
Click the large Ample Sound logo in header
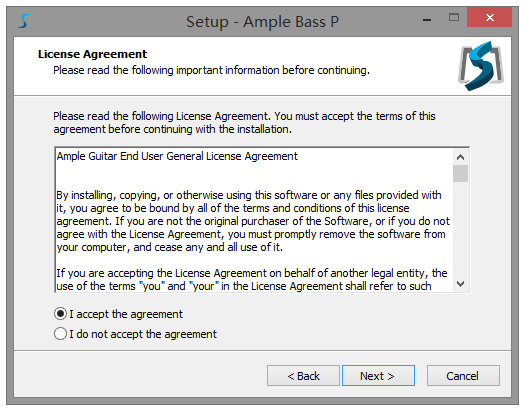click(481, 66)
